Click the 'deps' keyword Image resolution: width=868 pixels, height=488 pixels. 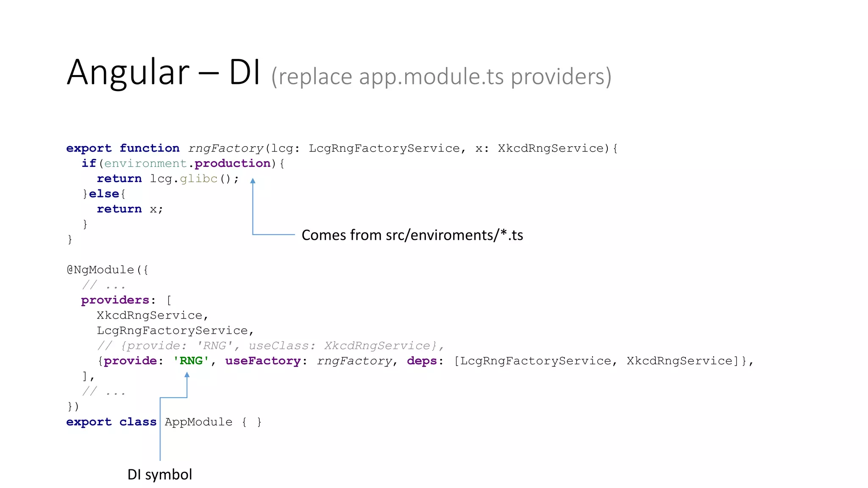coord(421,361)
